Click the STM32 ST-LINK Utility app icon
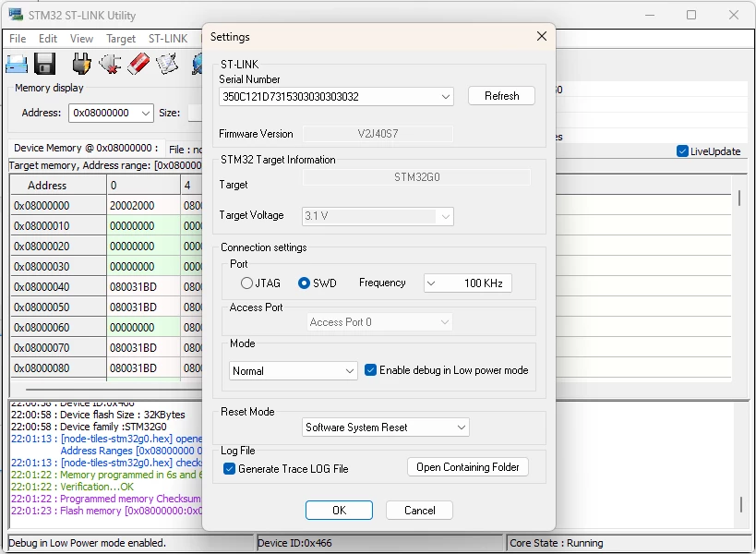 (16, 15)
